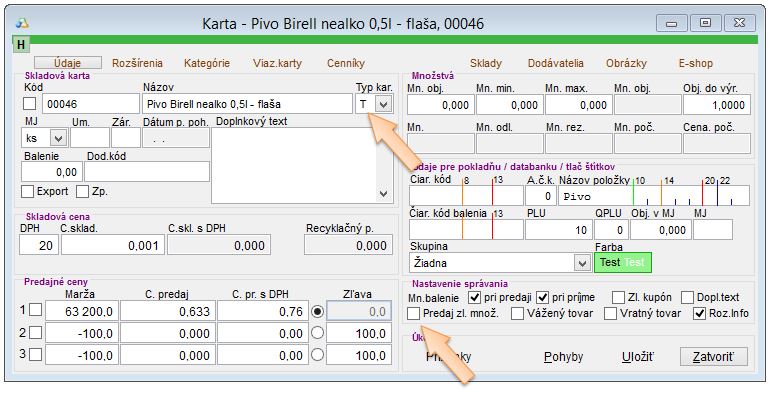The image size is (773, 405).
Task: Click the green Test color swatch
Action: tap(622, 262)
